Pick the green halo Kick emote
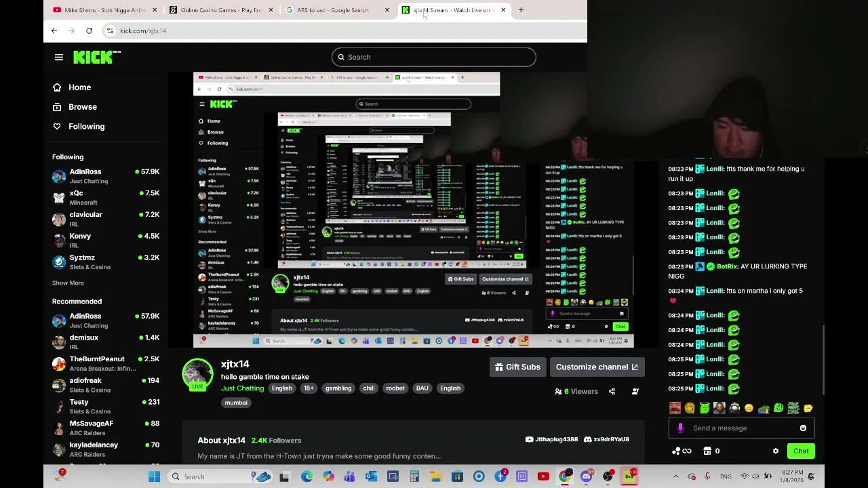This screenshot has height=488, width=868. 705,408
